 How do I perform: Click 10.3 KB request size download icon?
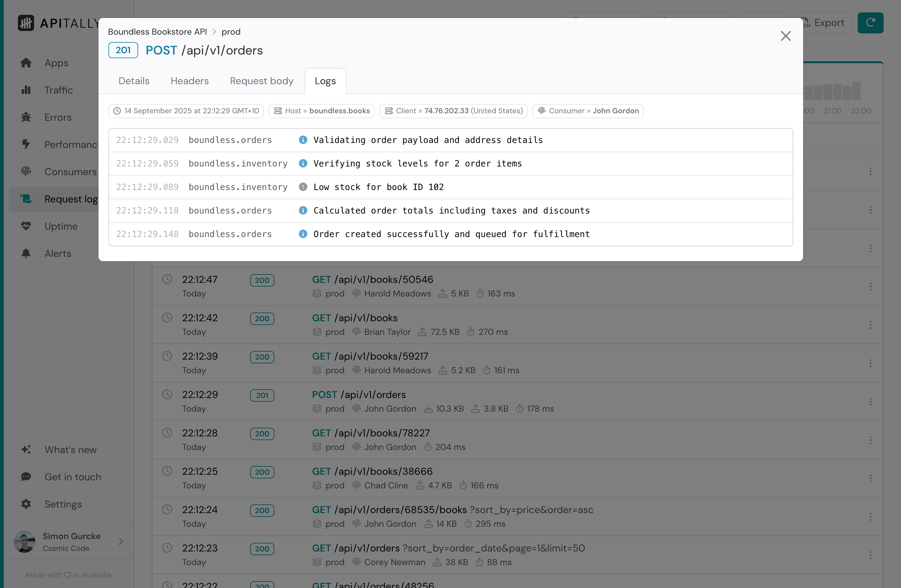pyautogui.click(x=428, y=409)
